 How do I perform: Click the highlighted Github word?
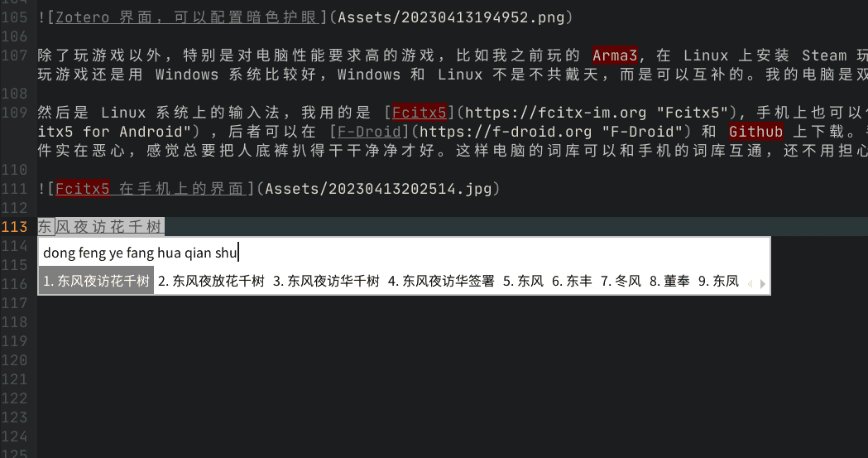755,132
